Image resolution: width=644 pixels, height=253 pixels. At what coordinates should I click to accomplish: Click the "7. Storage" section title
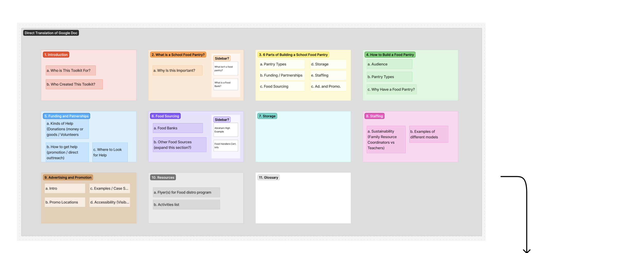(267, 116)
